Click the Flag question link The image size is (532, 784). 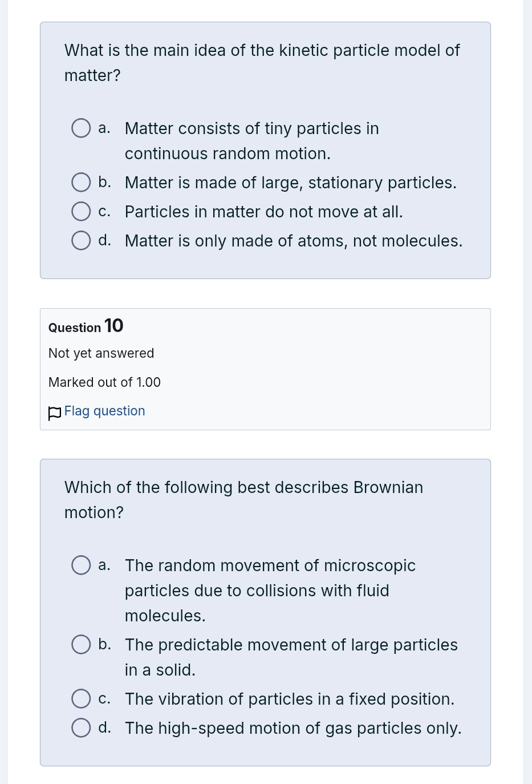(x=104, y=411)
